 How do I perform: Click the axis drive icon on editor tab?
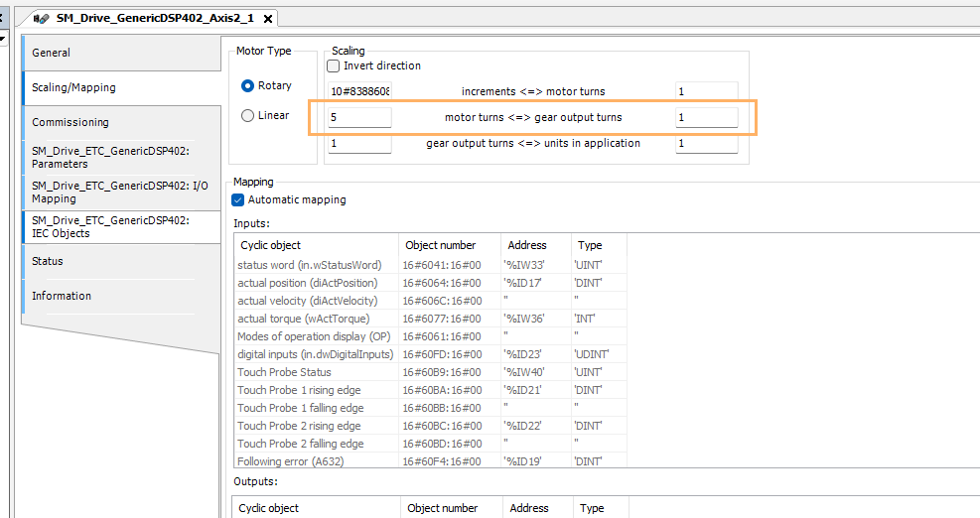click(x=42, y=18)
